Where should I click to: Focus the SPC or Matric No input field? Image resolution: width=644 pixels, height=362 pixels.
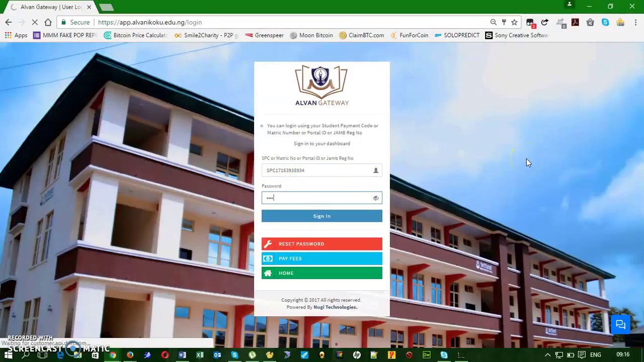(x=321, y=170)
